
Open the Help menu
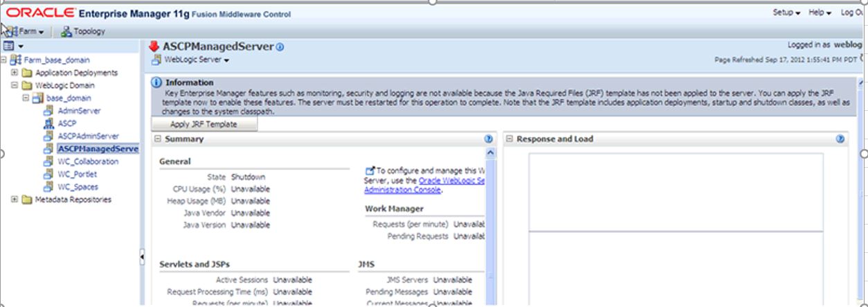(x=820, y=12)
